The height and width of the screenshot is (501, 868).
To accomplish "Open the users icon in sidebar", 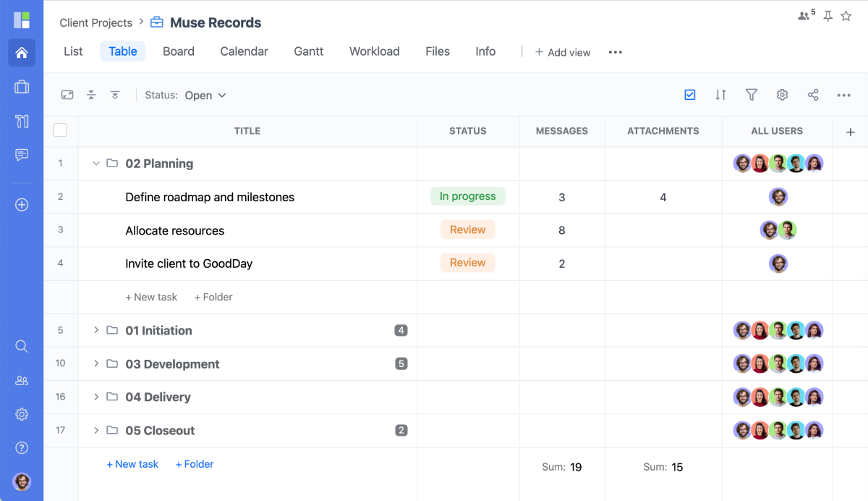I will click(22, 380).
